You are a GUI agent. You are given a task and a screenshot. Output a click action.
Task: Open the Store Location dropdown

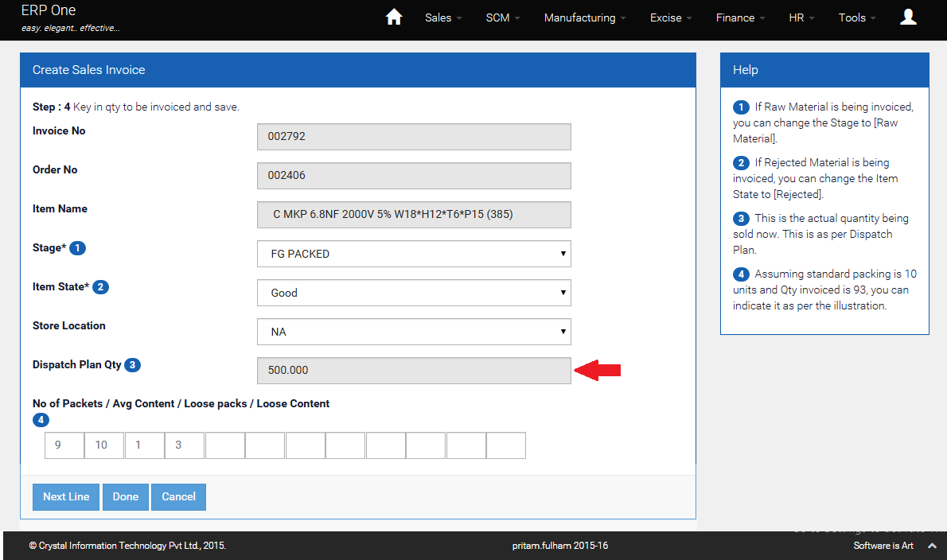pos(414,332)
